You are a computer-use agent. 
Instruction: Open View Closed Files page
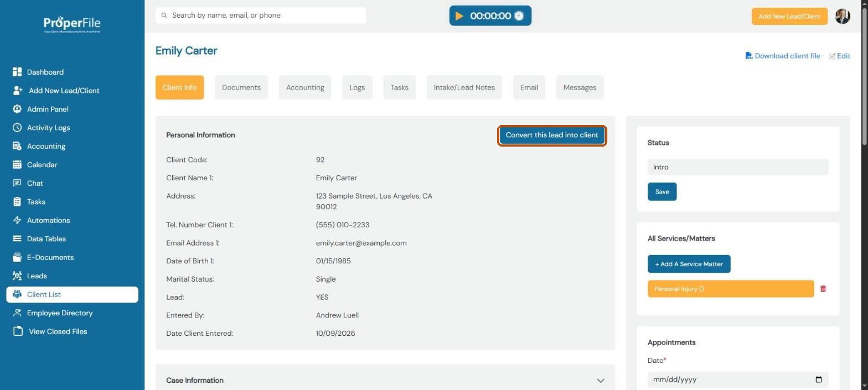[x=58, y=331]
